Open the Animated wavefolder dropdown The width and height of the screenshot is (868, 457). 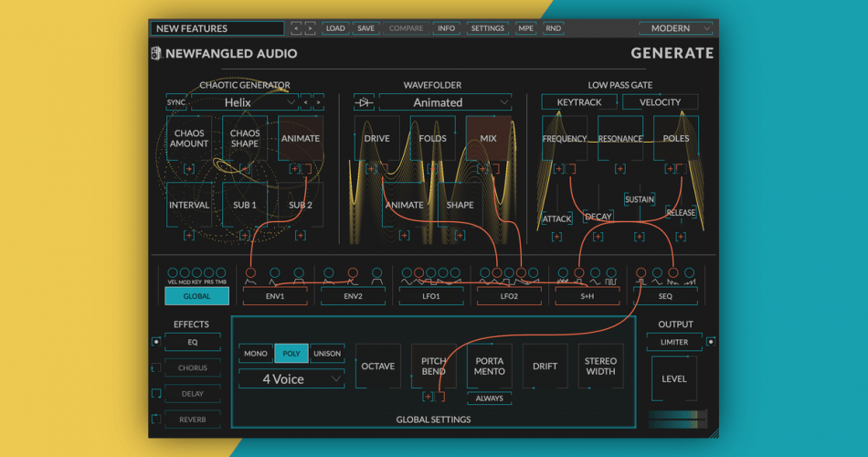coord(445,102)
